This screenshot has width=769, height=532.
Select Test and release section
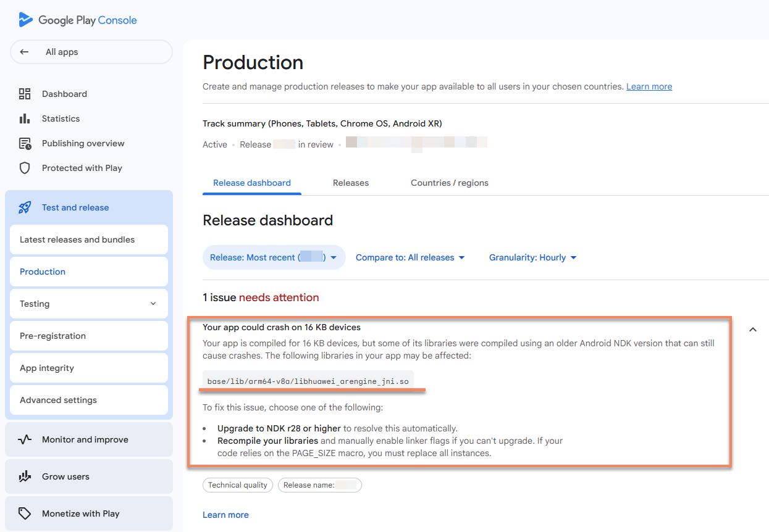click(89, 207)
